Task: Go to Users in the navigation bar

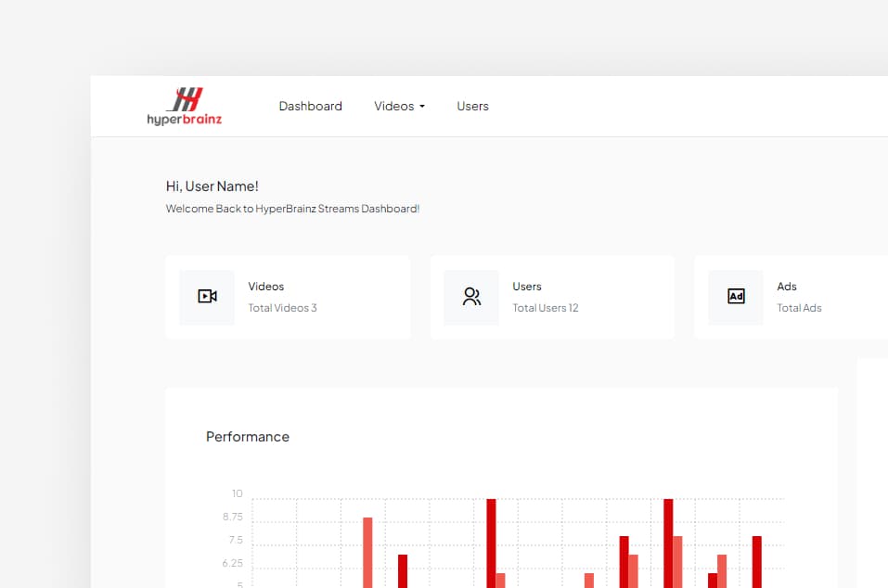Action: click(x=472, y=107)
